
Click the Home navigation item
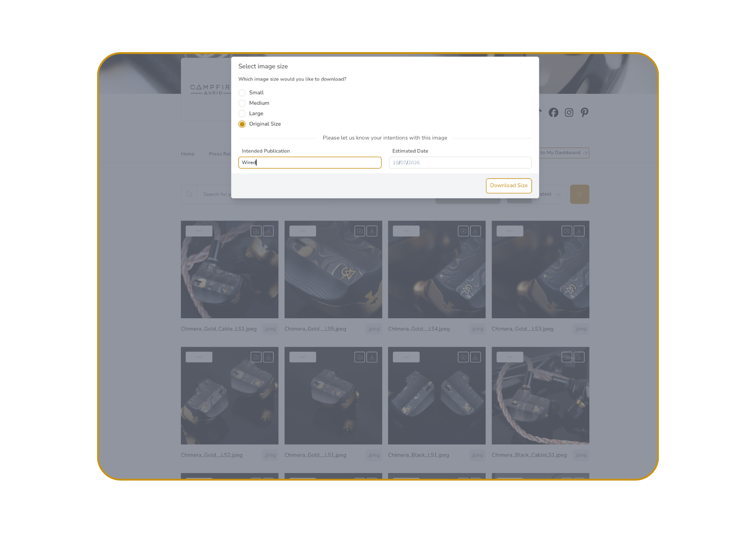click(x=187, y=154)
